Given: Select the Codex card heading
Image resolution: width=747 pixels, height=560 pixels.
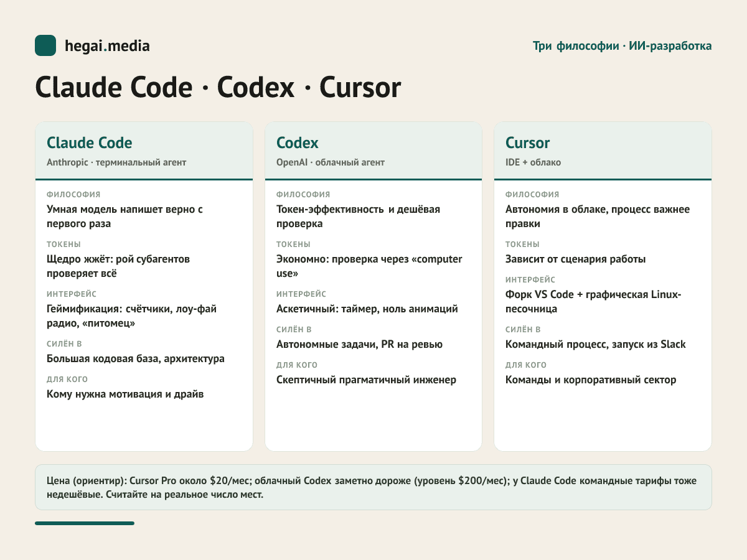Looking at the screenshot, I should (298, 143).
